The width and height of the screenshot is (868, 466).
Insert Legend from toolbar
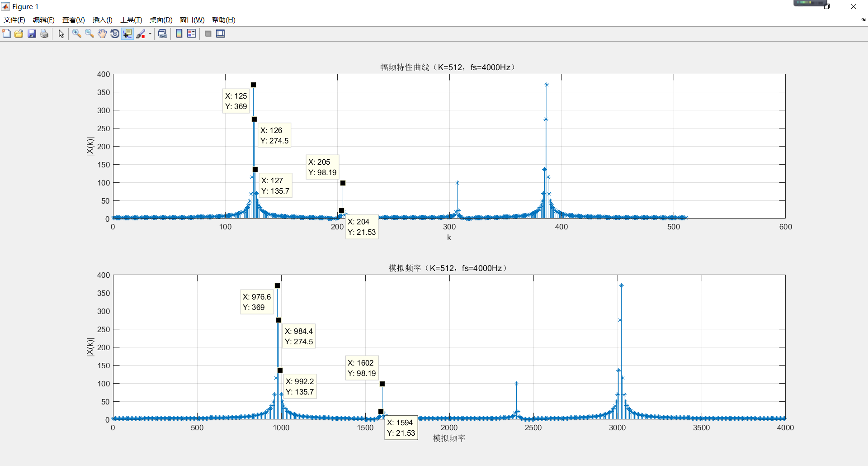tap(192, 33)
